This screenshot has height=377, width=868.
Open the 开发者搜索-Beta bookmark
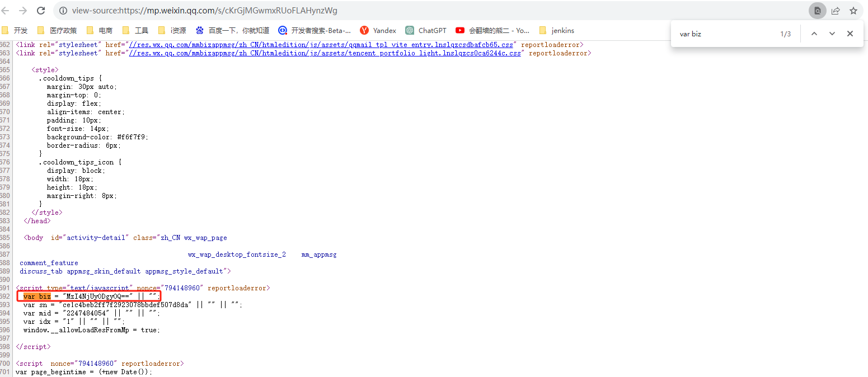point(315,31)
